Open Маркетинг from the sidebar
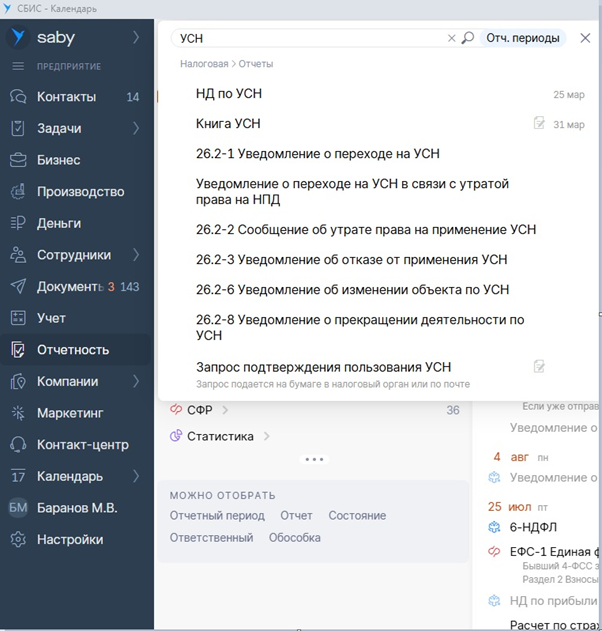This screenshot has height=631, width=602. pyautogui.click(x=70, y=413)
